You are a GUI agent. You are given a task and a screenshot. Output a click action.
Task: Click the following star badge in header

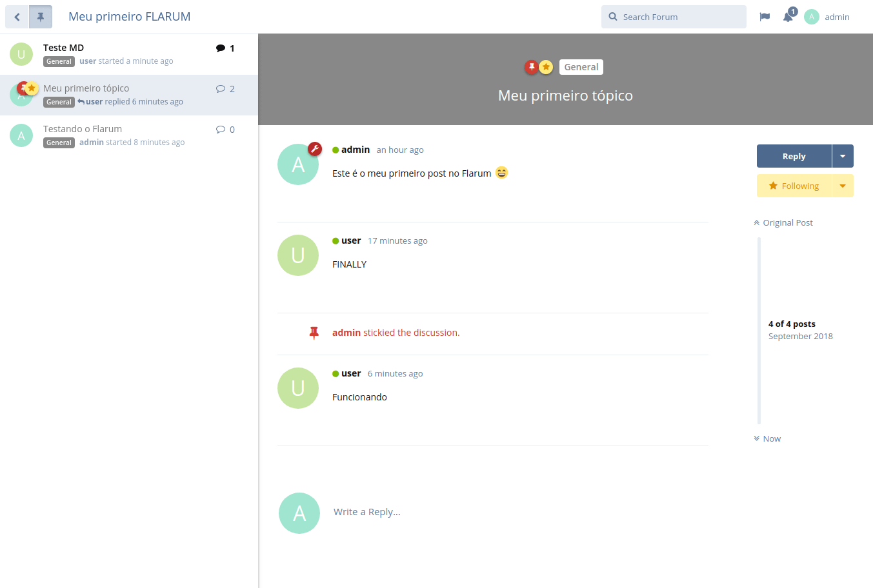coord(546,67)
